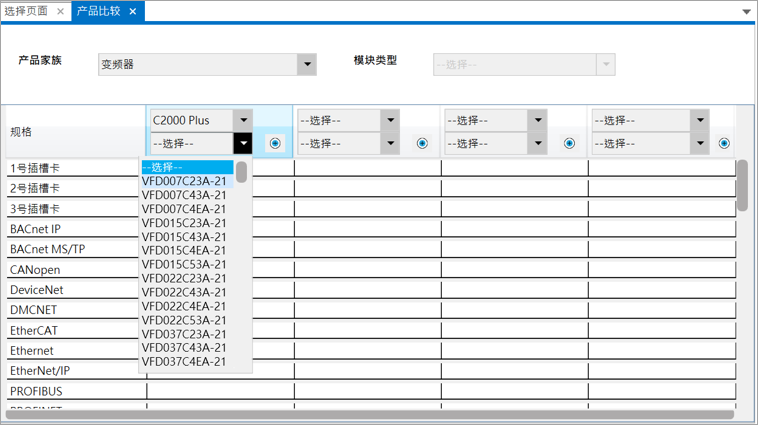Click the model dropdown list scrollbar

tap(242, 174)
